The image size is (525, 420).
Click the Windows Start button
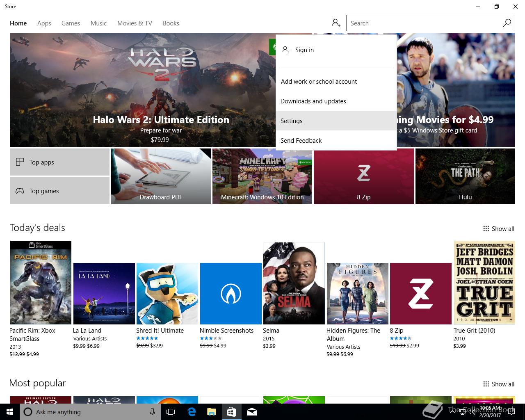click(10, 412)
